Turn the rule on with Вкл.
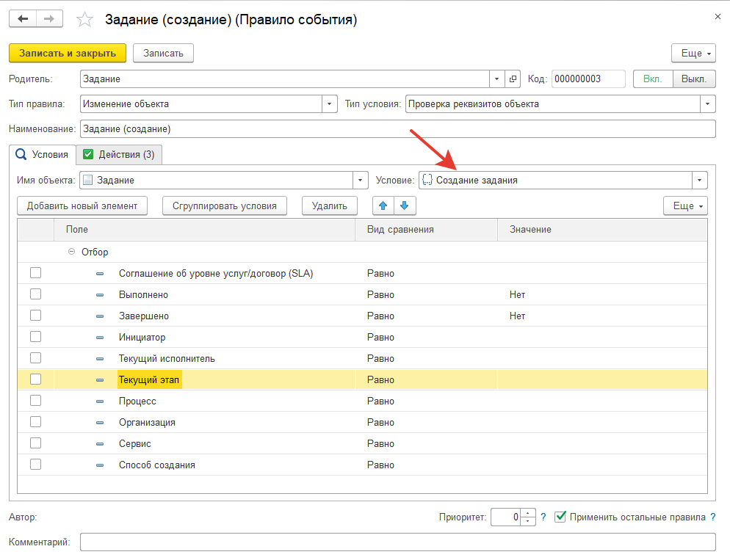 tap(653, 79)
